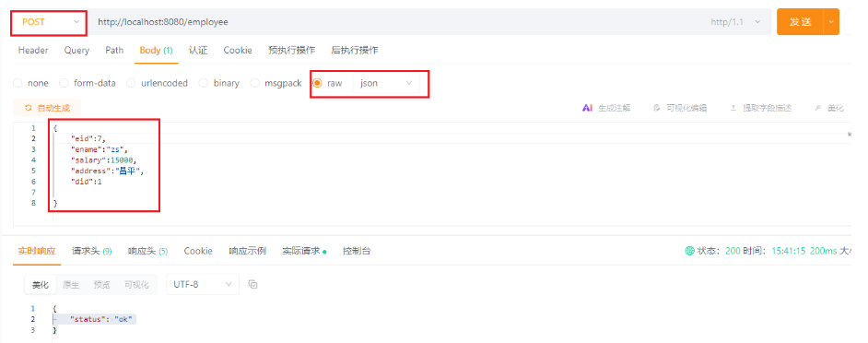Open the 请求头 (9) tab
The width and height of the screenshot is (868, 343).
92,251
